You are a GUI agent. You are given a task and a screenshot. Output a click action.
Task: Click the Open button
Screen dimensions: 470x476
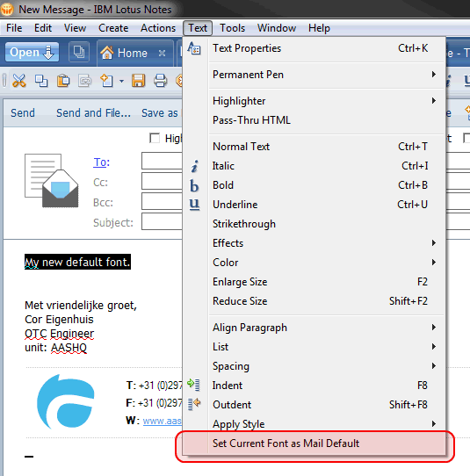pos(32,52)
